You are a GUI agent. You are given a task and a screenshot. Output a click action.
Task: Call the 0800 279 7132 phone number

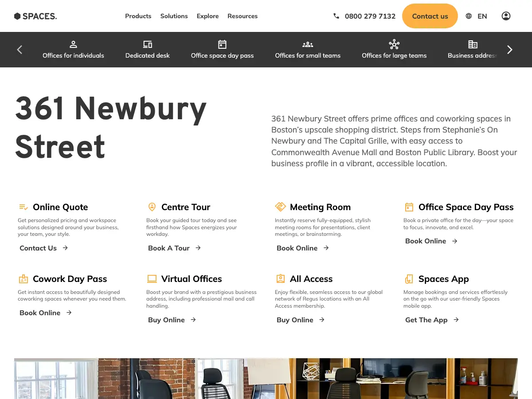click(370, 16)
